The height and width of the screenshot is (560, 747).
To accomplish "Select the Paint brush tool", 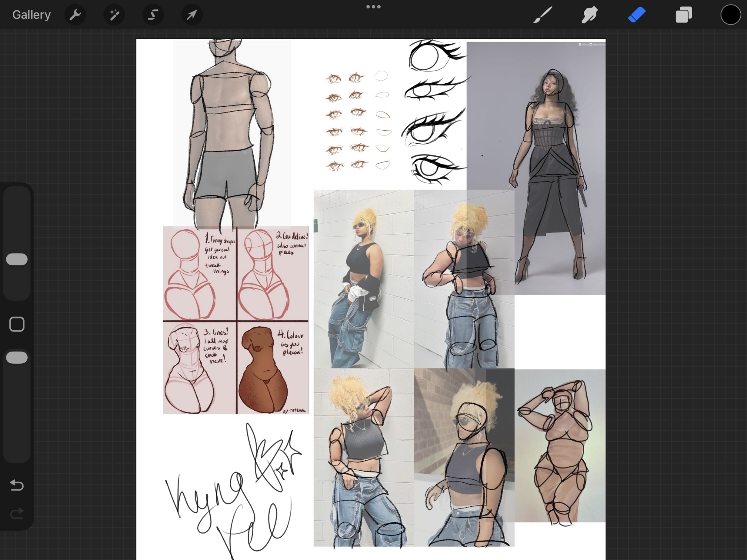I will [542, 15].
